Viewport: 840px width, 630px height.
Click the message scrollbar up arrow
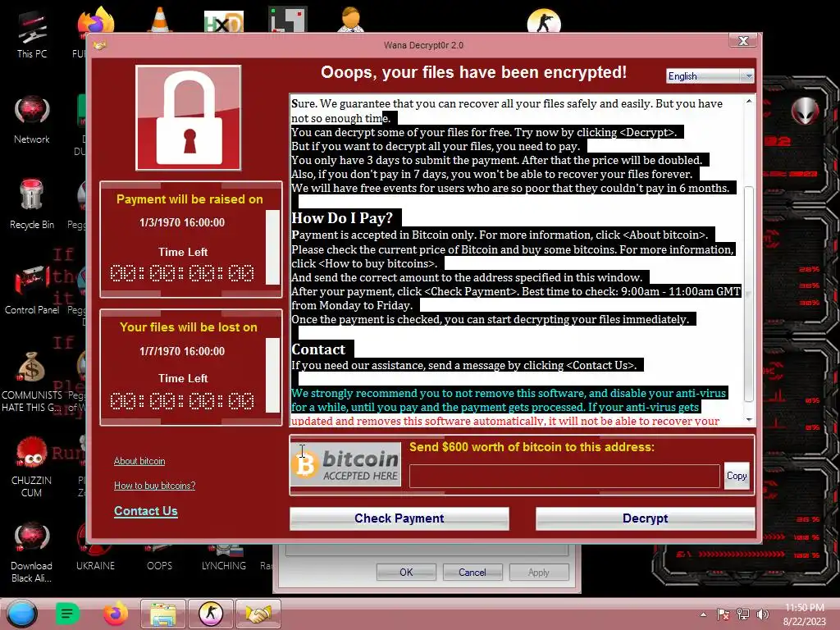(x=749, y=101)
